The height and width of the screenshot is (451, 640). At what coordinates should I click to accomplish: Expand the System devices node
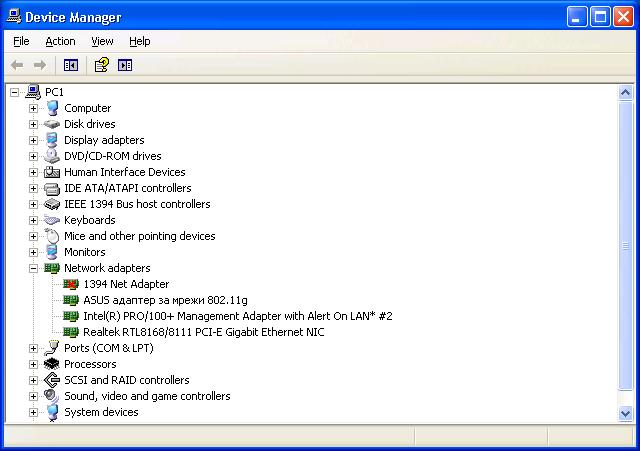[x=33, y=412]
